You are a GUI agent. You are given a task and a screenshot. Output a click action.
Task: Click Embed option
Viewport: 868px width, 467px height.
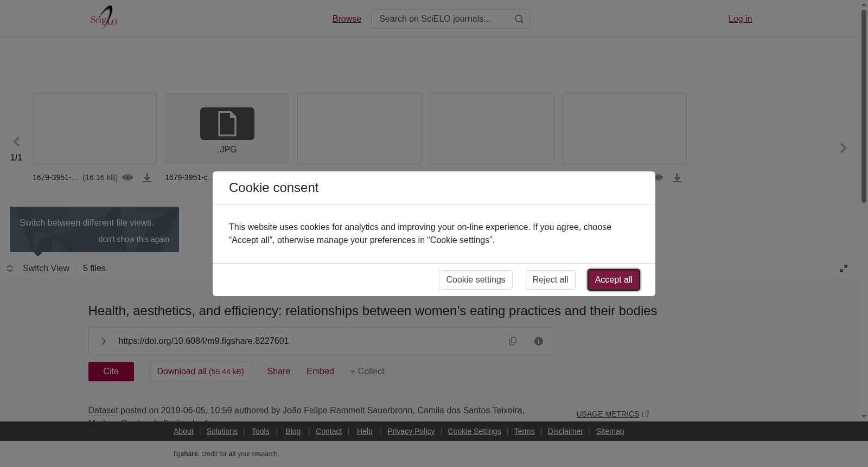[320, 372]
